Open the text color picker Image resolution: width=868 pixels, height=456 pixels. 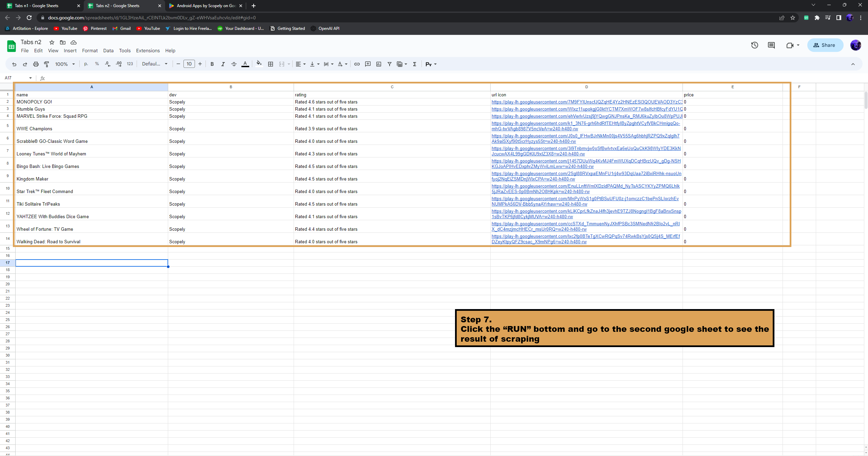click(x=245, y=64)
